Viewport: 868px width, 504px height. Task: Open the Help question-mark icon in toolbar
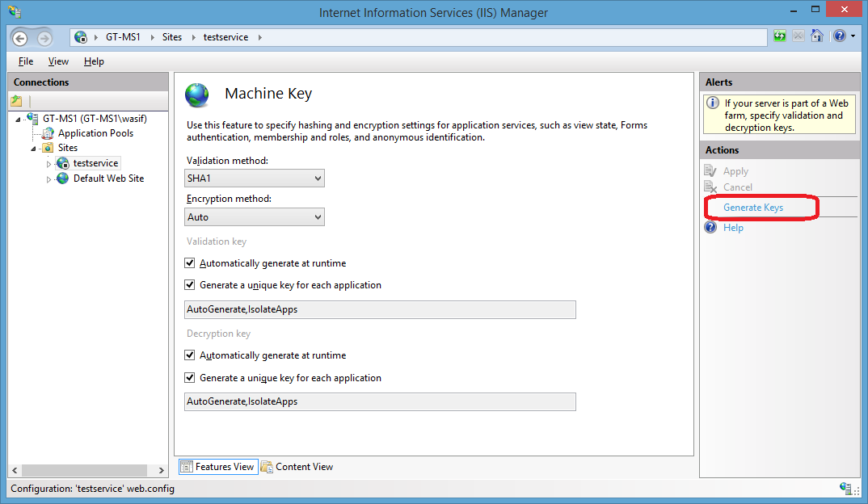click(x=839, y=36)
